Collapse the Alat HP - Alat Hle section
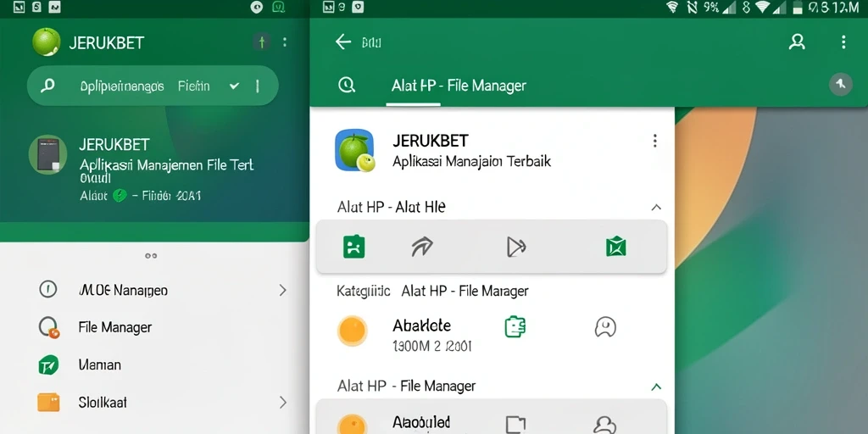Viewport: 868px width, 434px height. 656,208
